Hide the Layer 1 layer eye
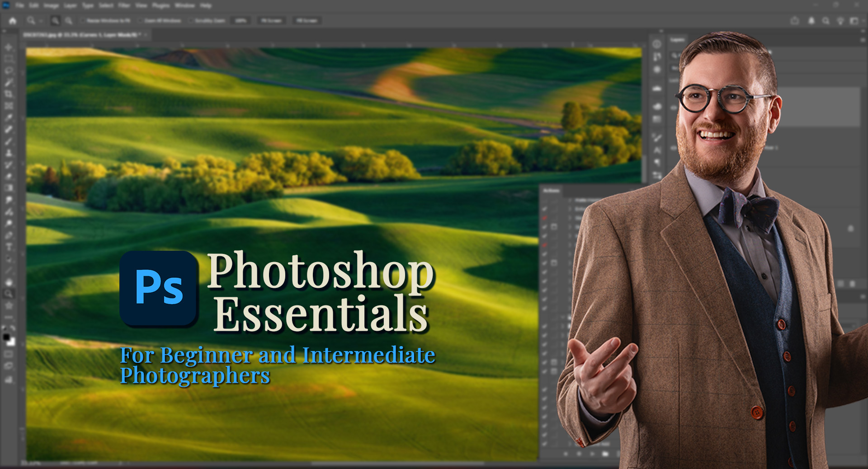The width and height of the screenshot is (868, 469). click(674, 148)
